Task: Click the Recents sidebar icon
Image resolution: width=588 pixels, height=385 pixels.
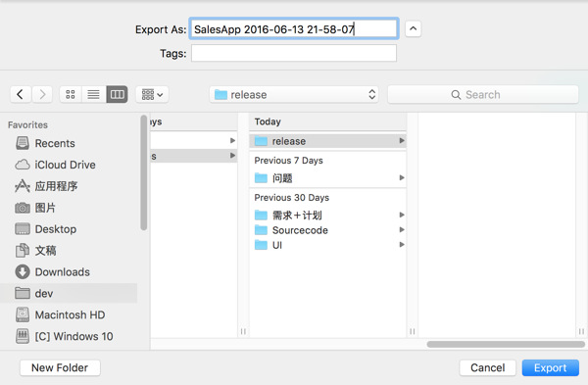Action: 23,143
